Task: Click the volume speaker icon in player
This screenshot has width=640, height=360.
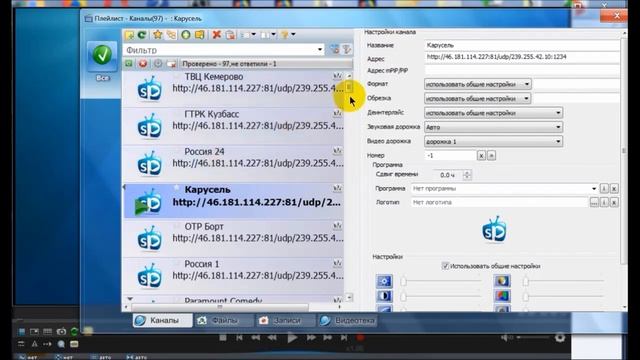Action: [x=505, y=338]
